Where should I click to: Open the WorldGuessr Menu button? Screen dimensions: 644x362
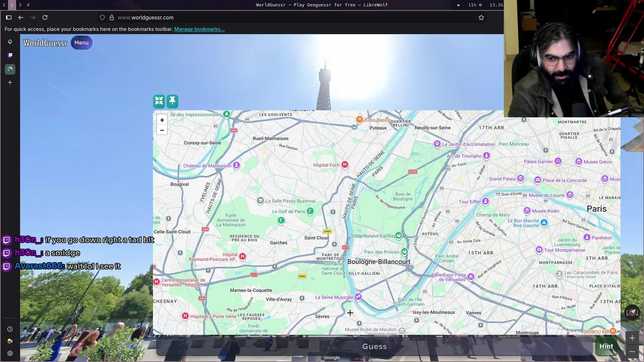click(x=81, y=43)
